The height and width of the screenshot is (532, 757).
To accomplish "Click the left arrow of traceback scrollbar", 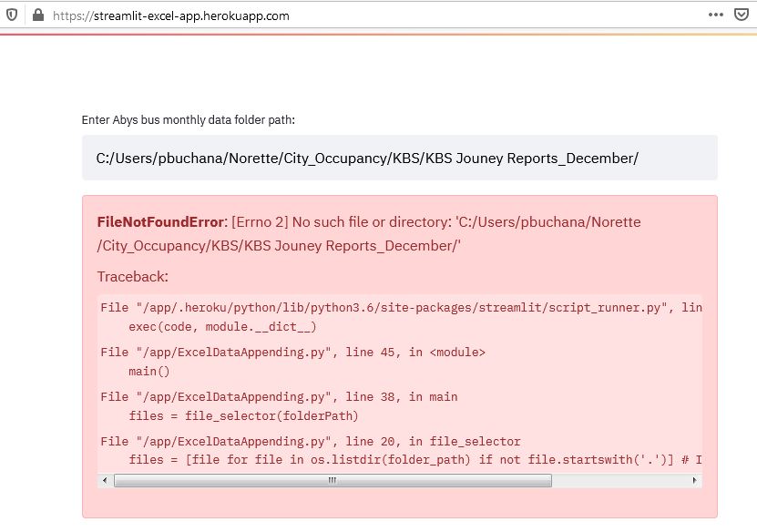I will coord(106,480).
